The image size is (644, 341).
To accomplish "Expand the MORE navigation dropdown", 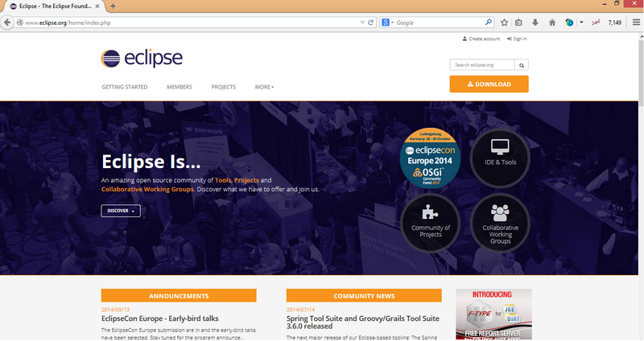I will click(264, 87).
